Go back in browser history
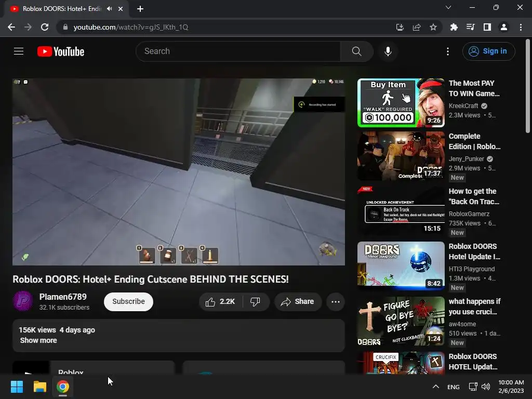532x399 pixels. pos(11,27)
